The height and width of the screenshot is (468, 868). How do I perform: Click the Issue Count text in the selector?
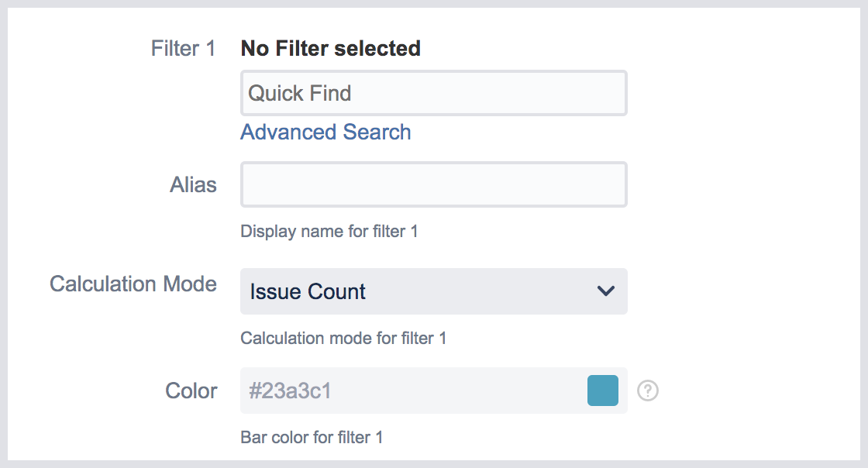pos(308,291)
